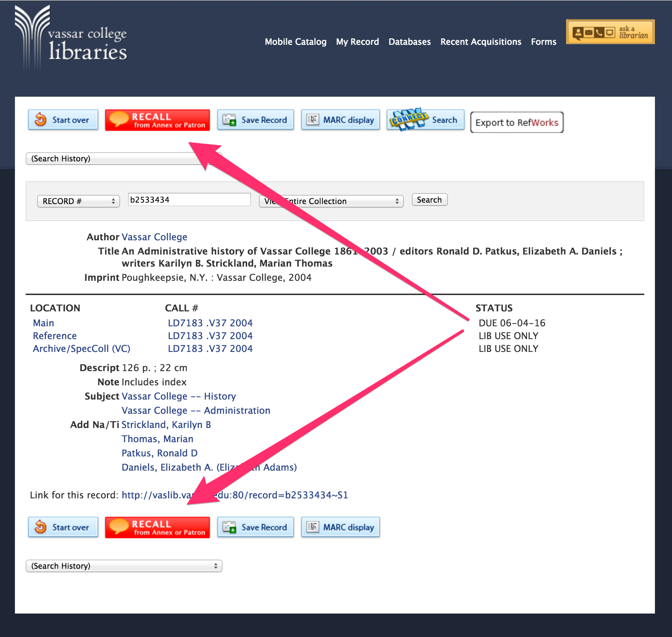The width and height of the screenshot is (672, 637).
Task: Click the call number in the Archive/SpecColl row
Action: (x=210, y=349)
